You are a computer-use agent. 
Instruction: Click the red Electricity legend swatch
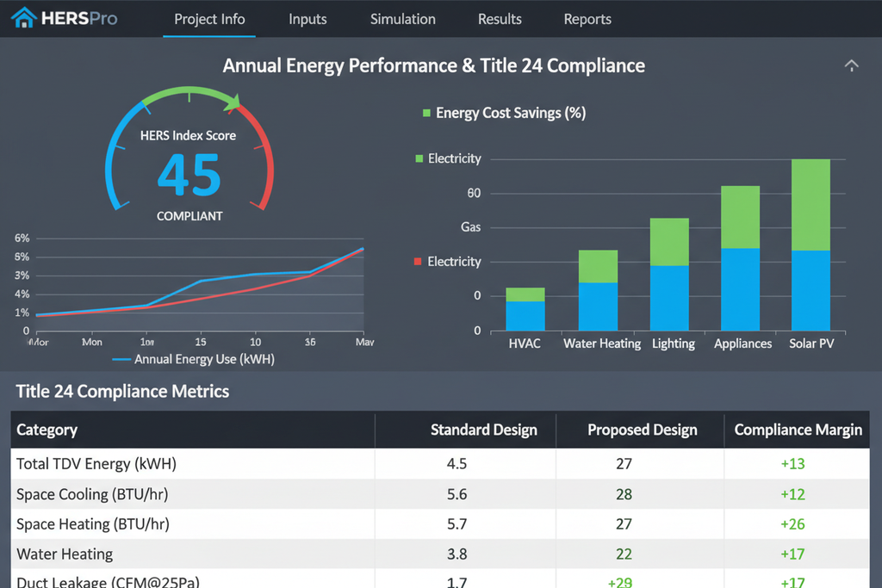click(x=418, y=262)
